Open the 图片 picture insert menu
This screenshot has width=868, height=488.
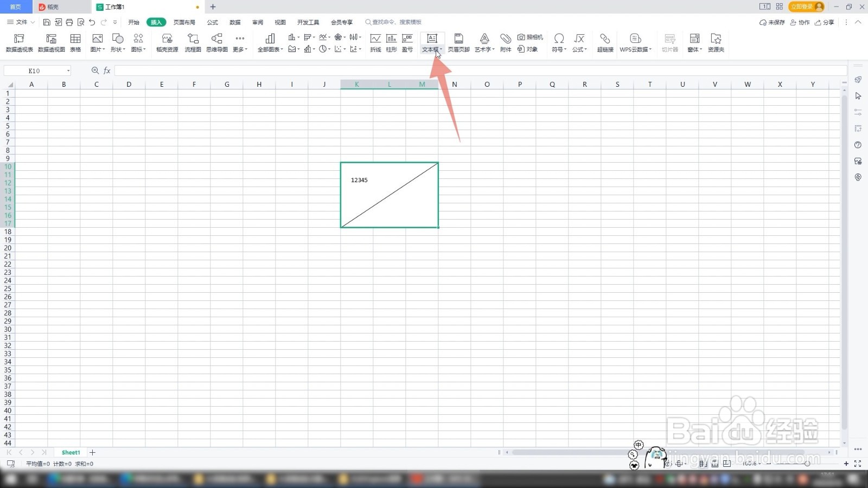click(x=98, y=43)
